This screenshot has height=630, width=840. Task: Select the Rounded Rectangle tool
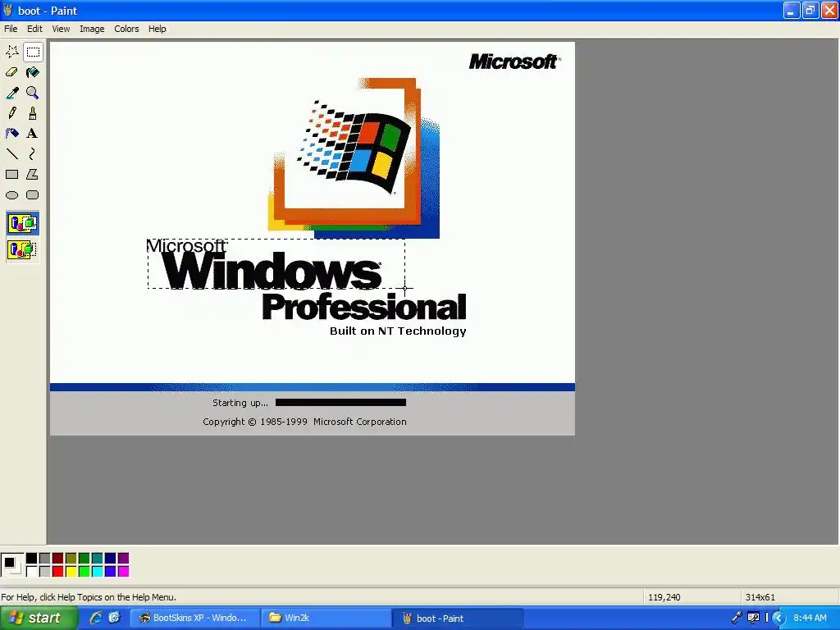pyautogui.click(x=33, y=195)
